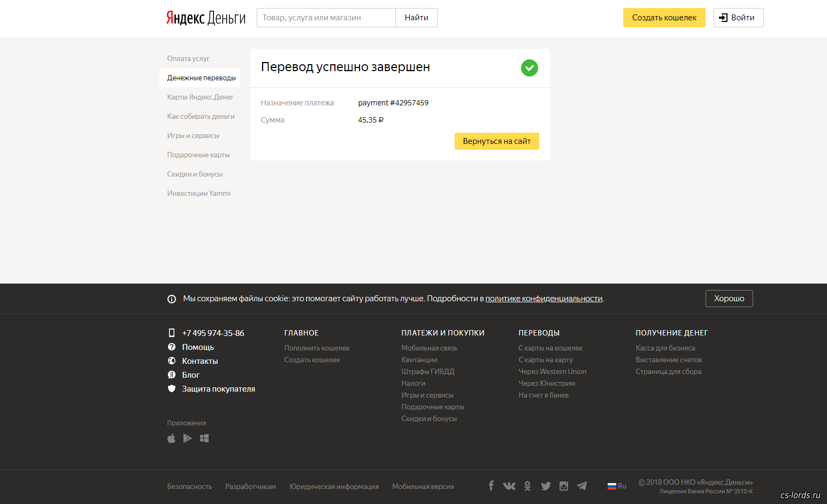Open the Ru language selector

(x=617, y=486)
